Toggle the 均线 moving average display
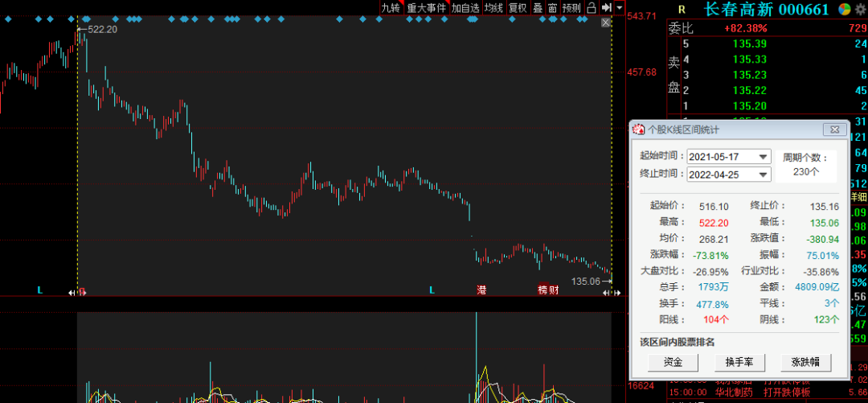The width and height of the screenshot is (868, 403). coord(493,8)
